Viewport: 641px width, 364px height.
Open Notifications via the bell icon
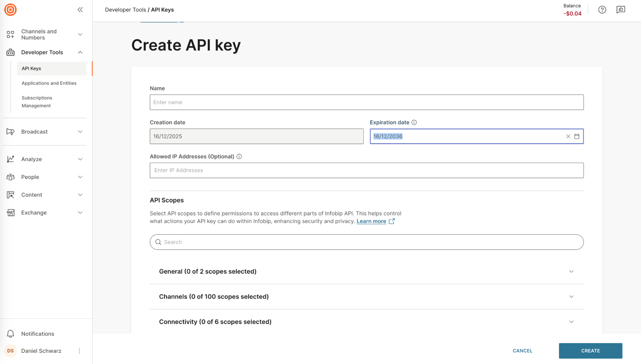pyautogui.click(x=11, y=334)
